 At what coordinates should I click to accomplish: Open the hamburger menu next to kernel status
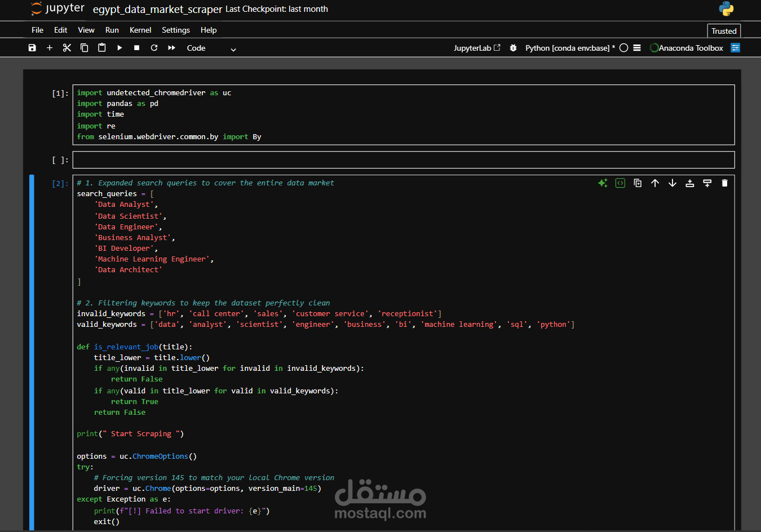[x=637, y=48]
